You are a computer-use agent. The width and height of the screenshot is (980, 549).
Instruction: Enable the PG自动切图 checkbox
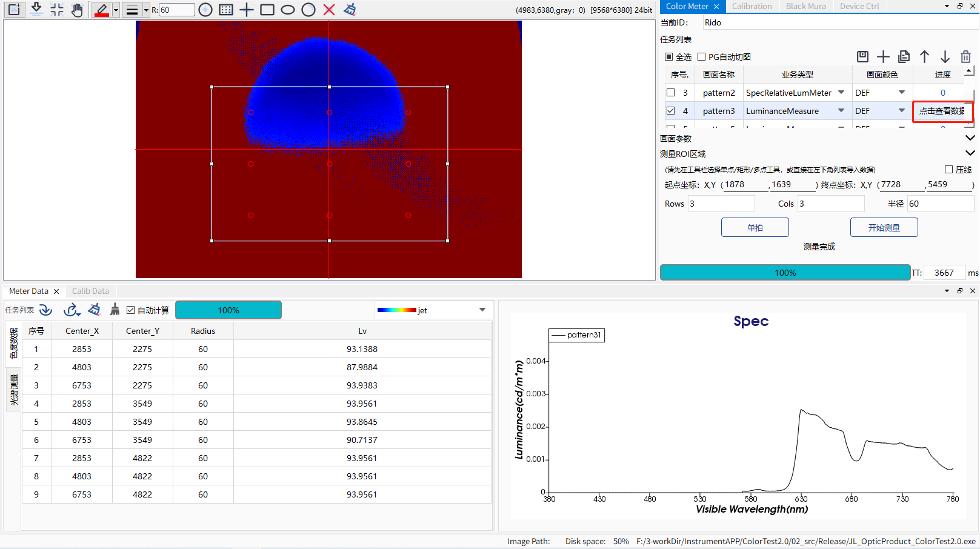pyautogui.click(x=702, y=57)
